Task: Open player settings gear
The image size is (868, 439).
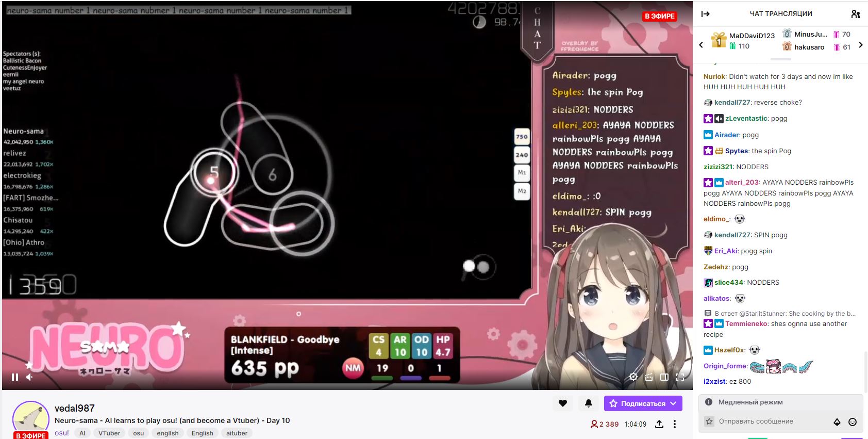Action: coord(633,377)
